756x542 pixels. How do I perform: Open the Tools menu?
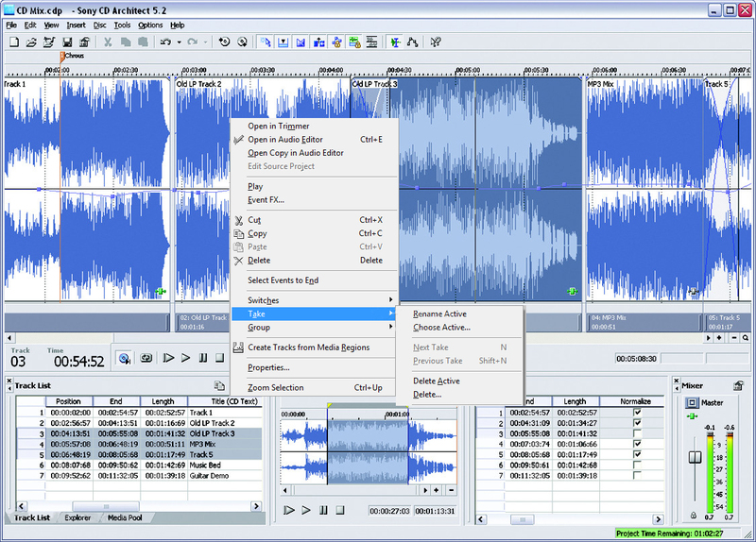pos(122,25)
